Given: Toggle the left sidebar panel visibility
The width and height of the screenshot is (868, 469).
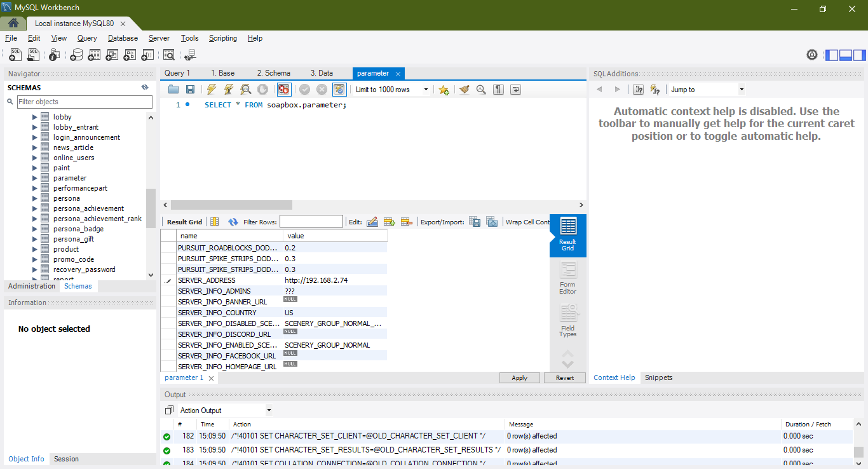Looking at the screenshot, I should point(832,55).
